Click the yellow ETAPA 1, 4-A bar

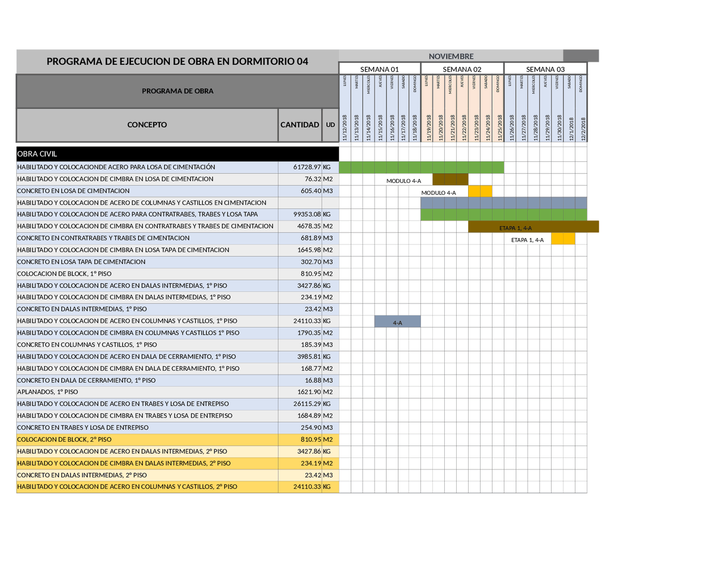pos(563,238)
